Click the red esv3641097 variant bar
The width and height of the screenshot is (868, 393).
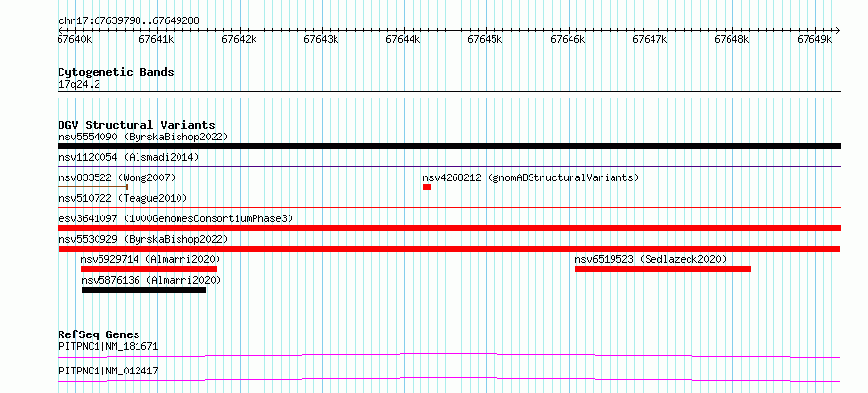[x=449, y=228]
